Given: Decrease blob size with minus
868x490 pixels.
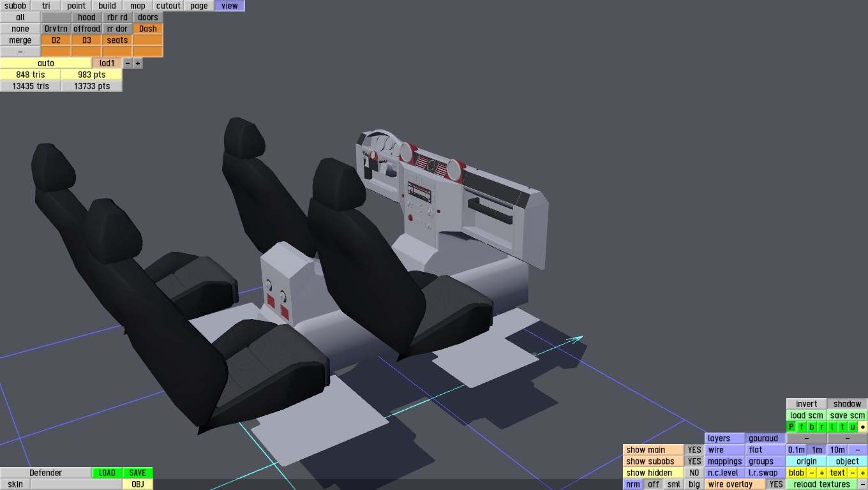Looking at the screenshot, I should point(812,473).
